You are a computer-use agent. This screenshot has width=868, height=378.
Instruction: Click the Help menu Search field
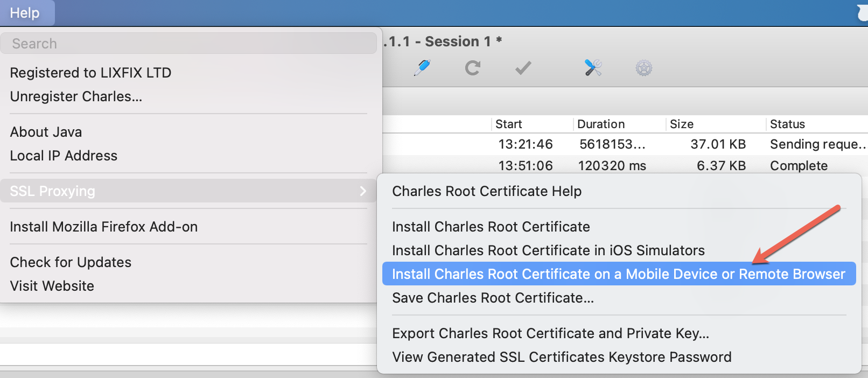click(x=188, y=43)
